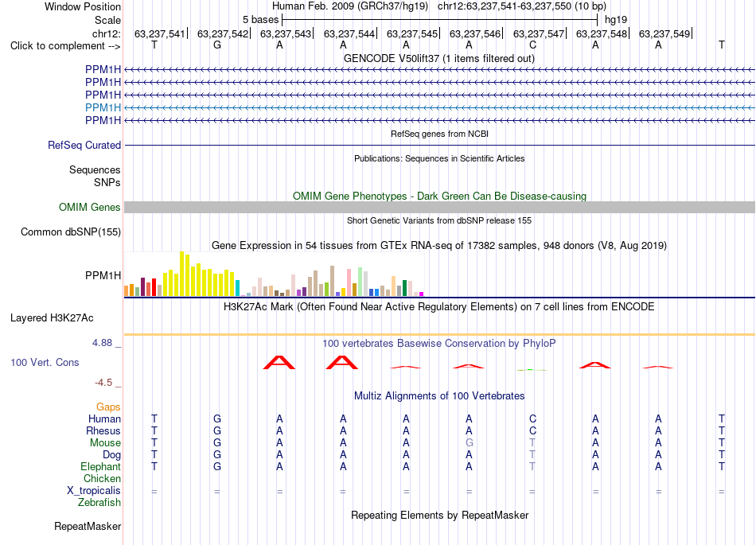Select the light-blue PPM1H transcript label
The width and height of the screenshot is (756, 545).
(103, 107)
